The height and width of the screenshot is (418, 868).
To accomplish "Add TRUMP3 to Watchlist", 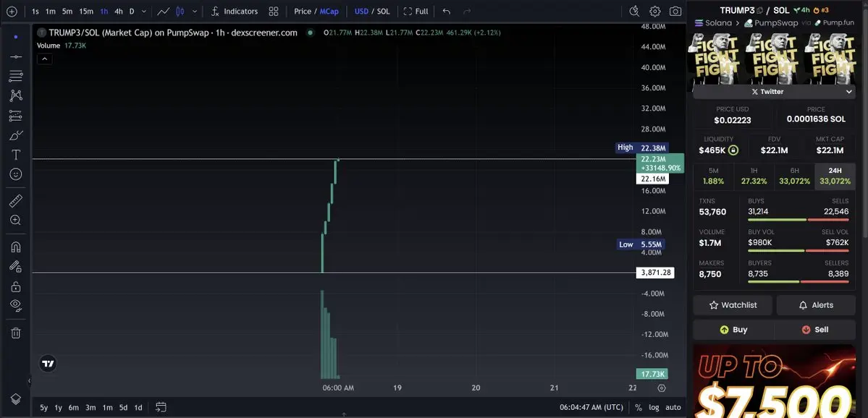I will 733,305.
